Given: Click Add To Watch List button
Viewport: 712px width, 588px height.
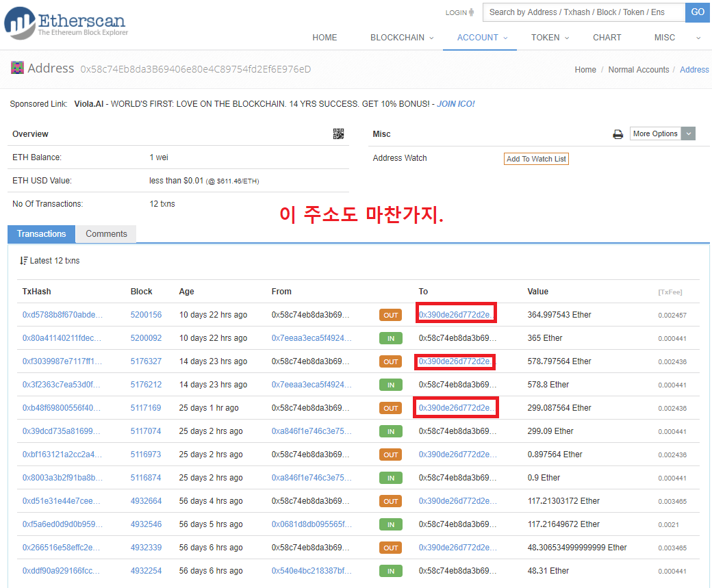Looking at the screenshot, I should point(536,159).
